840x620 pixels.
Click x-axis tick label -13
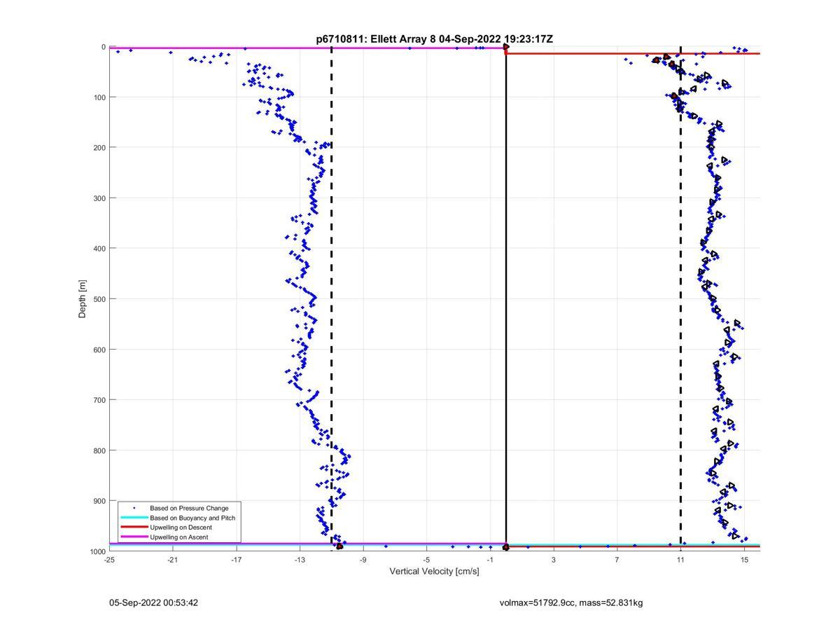click(300, 560)
